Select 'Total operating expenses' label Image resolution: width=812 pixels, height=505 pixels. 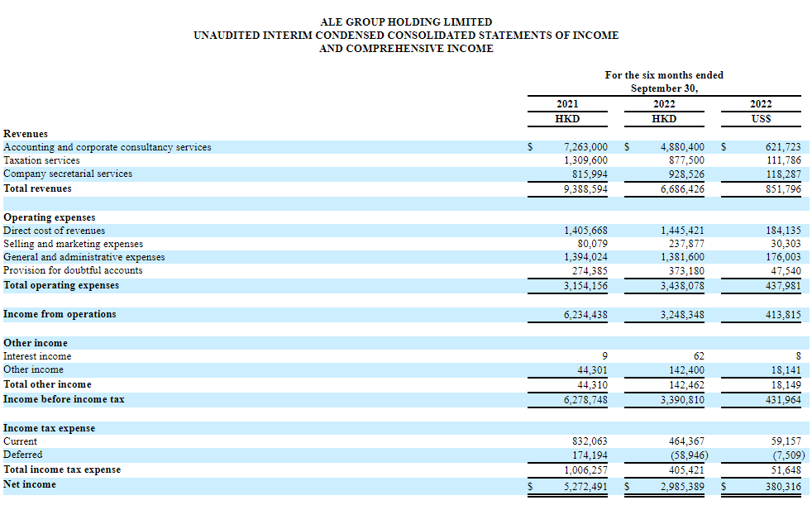pyautogui.click(x=61, y=286)
